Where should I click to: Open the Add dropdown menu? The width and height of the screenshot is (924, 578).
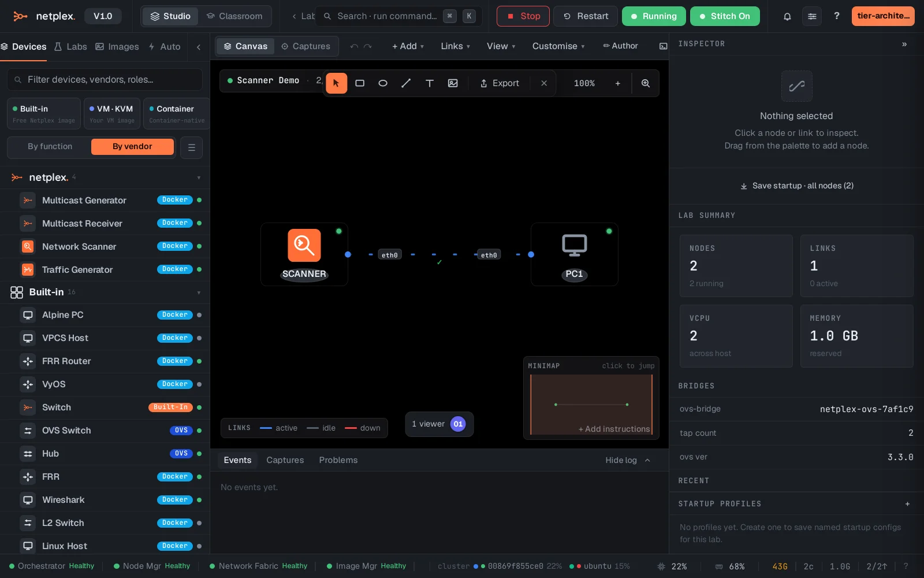(x=408, y=46)
